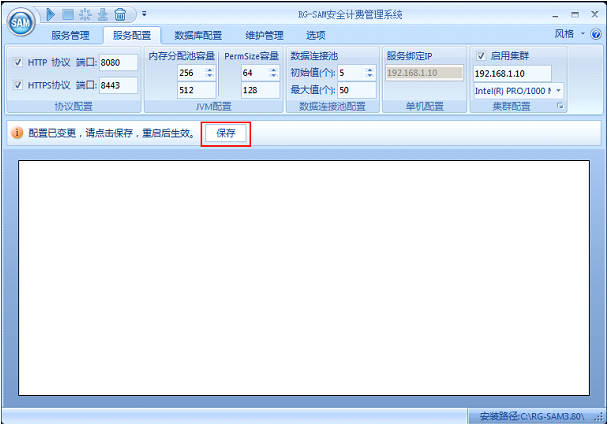
Task: Click the download arrow toolbar icon
Action: [x=103, y=14]
